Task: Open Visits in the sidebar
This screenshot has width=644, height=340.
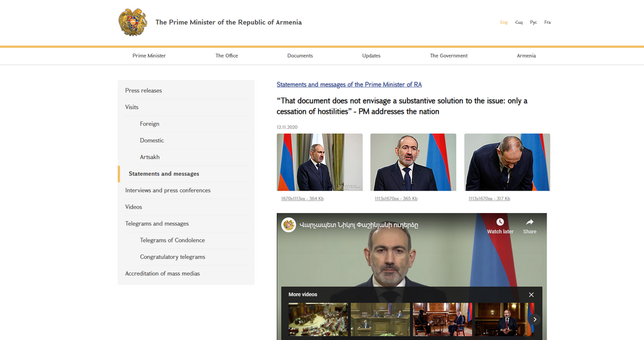Action: pyautogui.click(x=132, y=107)
